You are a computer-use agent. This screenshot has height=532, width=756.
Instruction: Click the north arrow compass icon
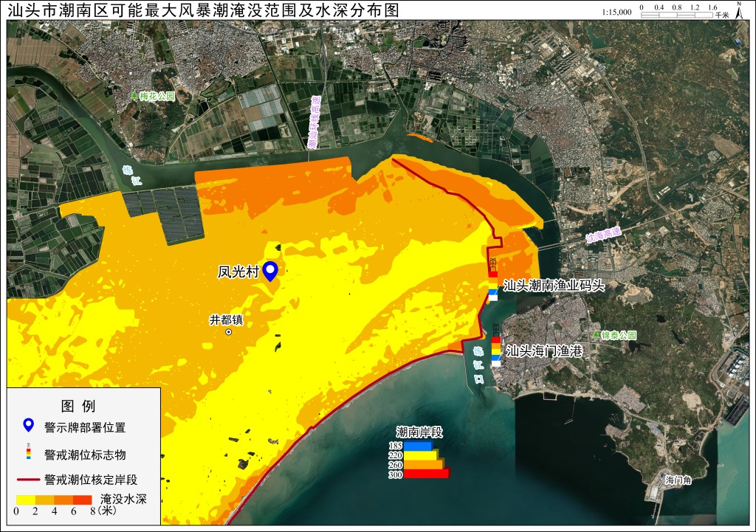[738, 10]
